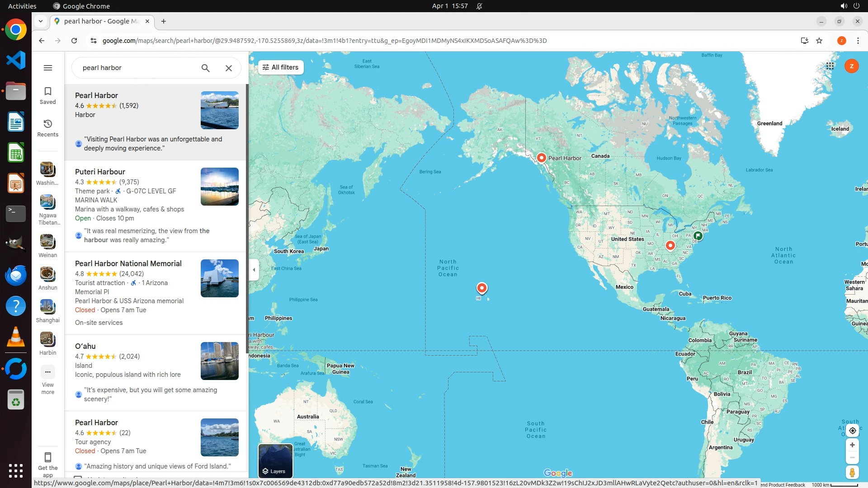Open Saved places in sidebar

(48, 95)
